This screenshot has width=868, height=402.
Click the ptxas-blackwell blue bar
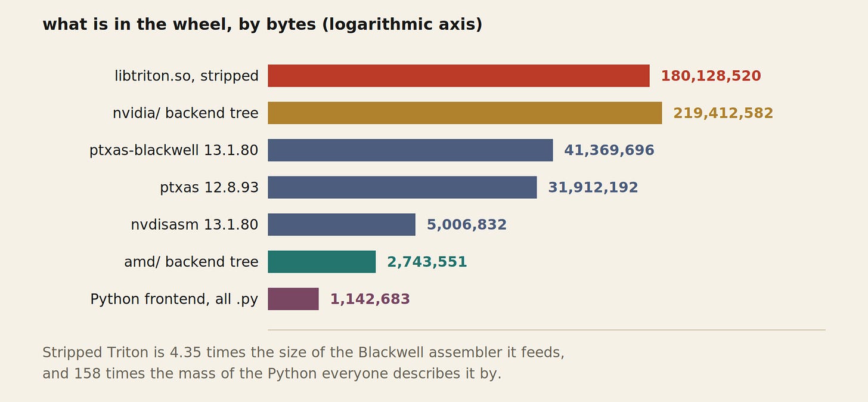(x=410, y=150)
